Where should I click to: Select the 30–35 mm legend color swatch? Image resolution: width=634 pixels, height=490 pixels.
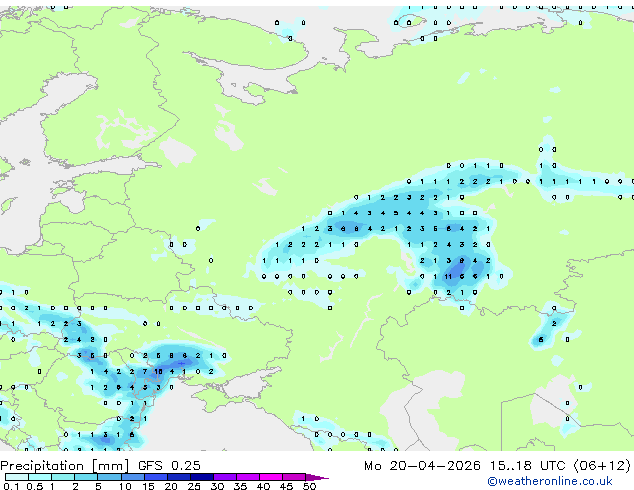pos(224,477)
